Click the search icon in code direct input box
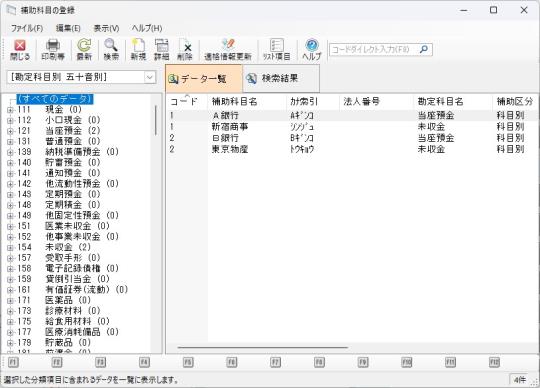 coord(424,49)
